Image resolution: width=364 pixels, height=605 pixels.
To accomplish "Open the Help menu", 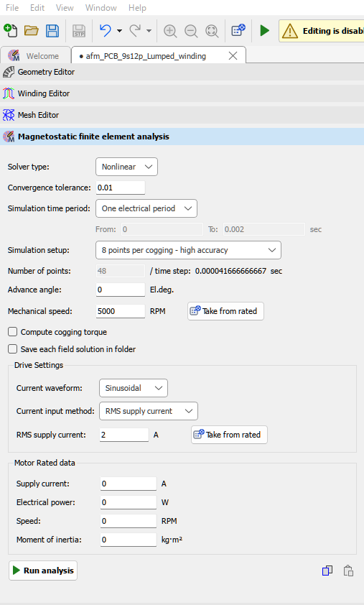I will 137,8.
